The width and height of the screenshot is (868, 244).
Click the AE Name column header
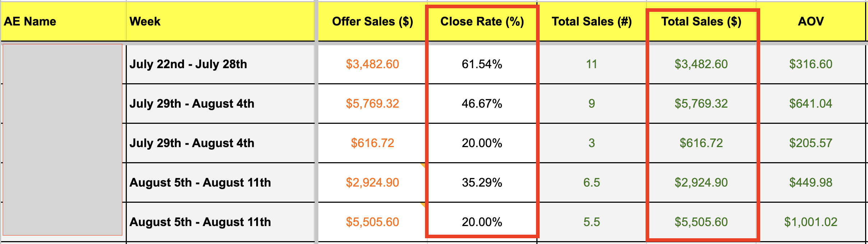(30, 22)
